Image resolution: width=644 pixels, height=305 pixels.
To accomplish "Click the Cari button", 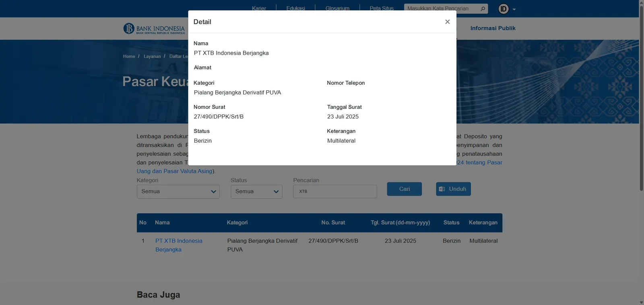I will pyautogui.click(x=405, y=189).
